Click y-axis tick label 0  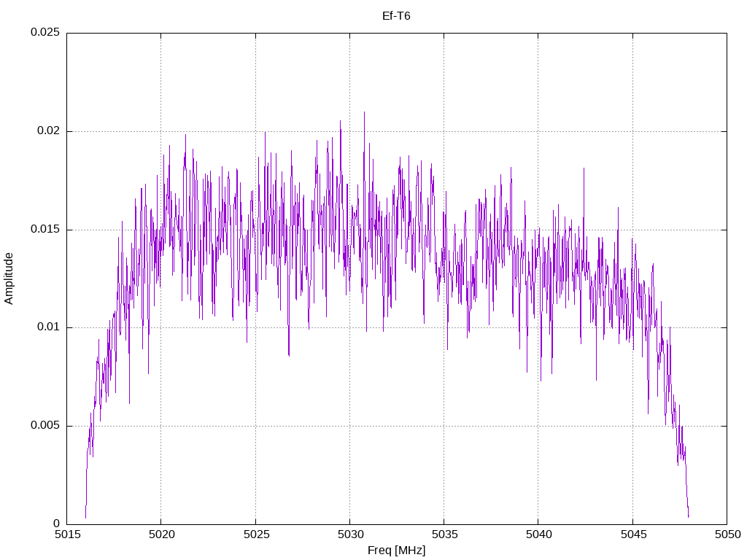(57, 524)
